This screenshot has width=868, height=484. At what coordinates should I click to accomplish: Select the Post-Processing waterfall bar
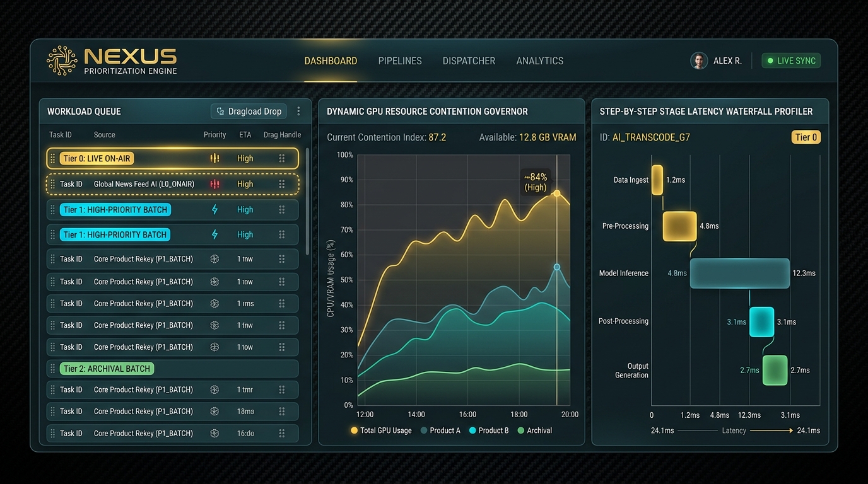point(761,321)
